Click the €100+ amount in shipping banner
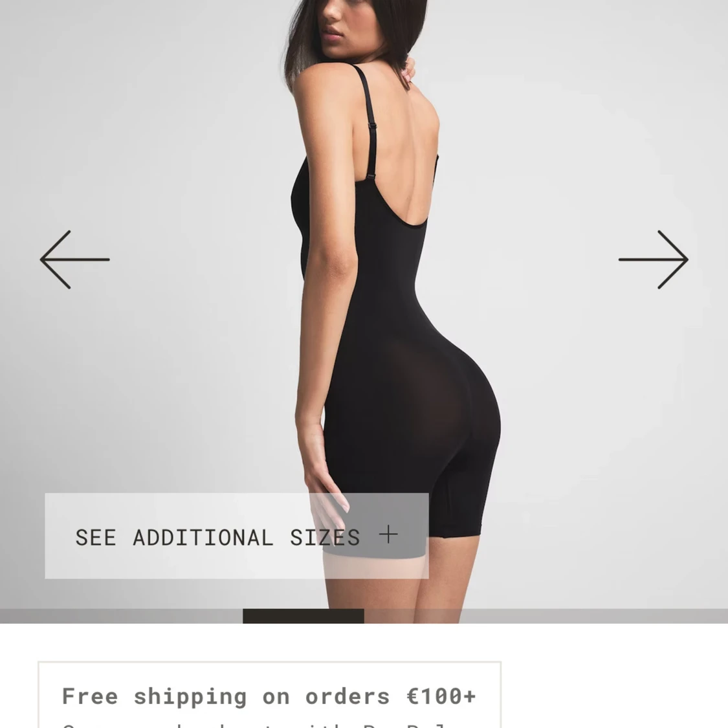Screen dimensions: 728x728 pyautogui.click(x=441, y=696)
